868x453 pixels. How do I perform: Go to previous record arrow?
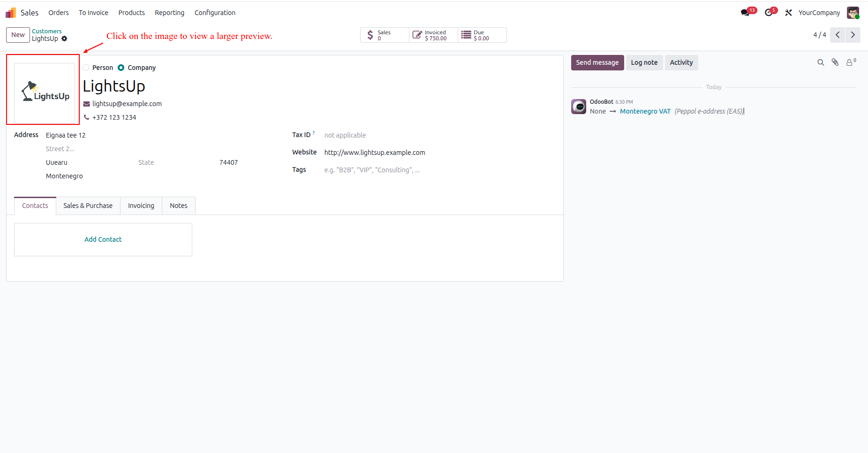pos(838,35)
